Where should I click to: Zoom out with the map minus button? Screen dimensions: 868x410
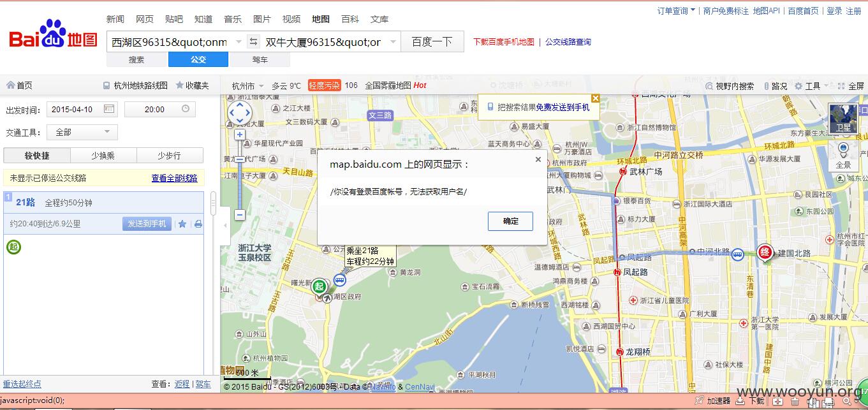[240, 215]
